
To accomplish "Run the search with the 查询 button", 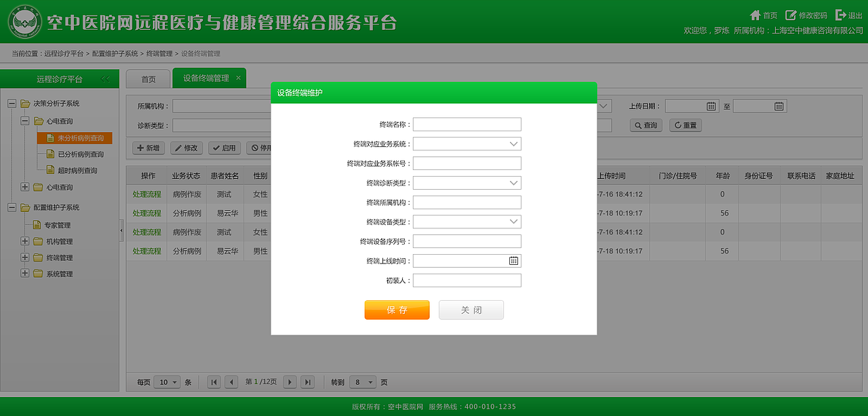I will click(646, 125).
